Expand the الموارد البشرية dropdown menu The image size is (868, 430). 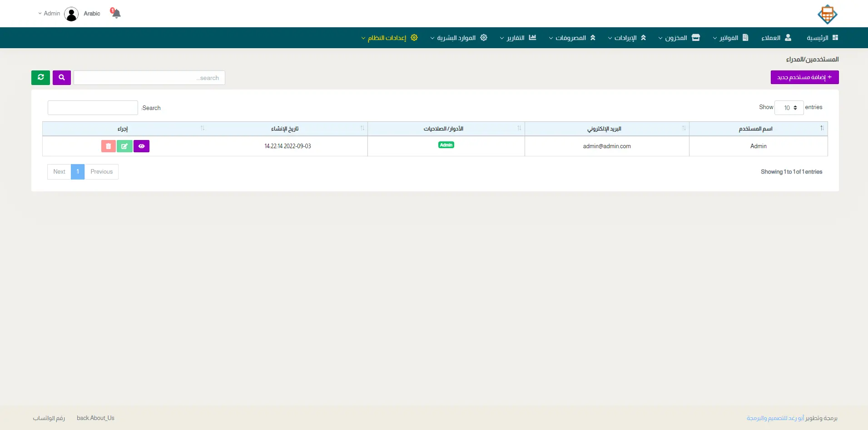coord(458,38)
